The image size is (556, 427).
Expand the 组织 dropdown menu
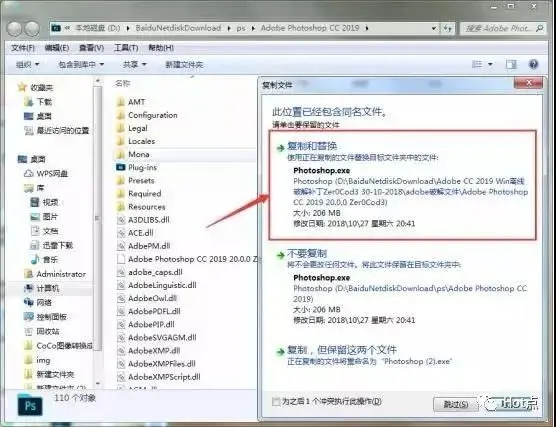pos(28,65)
